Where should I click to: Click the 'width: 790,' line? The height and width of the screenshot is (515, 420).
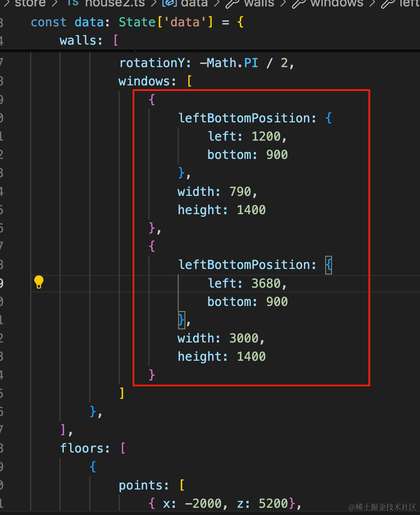point(218,192)
